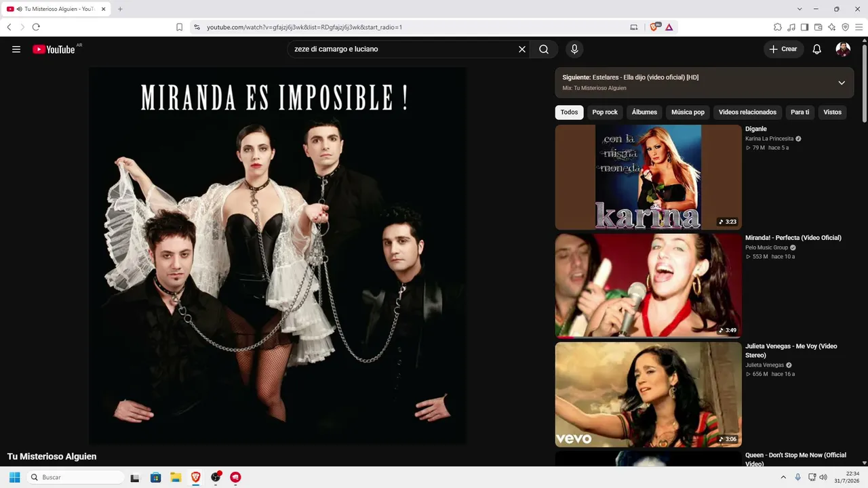The height and width of the screenshot is (488, 868).
Task: Open a new browser tab
Action: pos(120,9)
